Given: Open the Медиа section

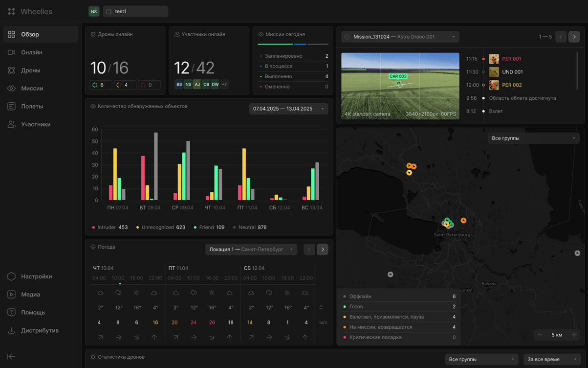Looking at the screenshot, I should pos(30,295).
